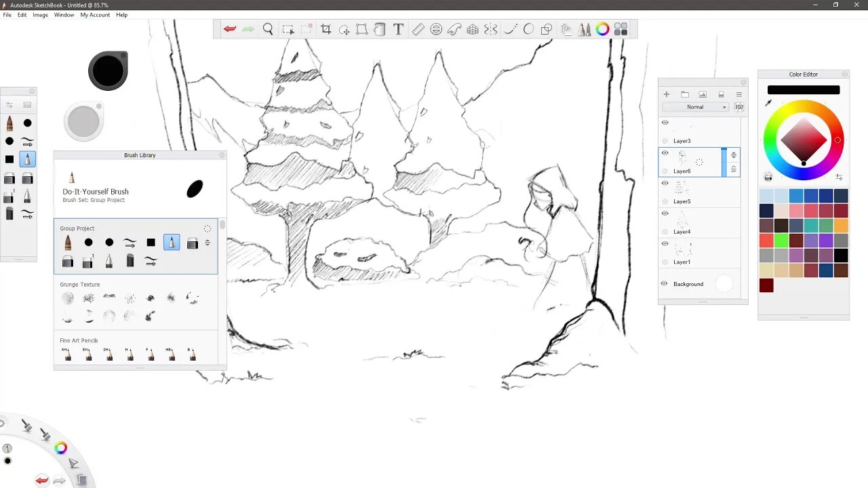Add a layer group with the folder icon

tap(685, 94)
